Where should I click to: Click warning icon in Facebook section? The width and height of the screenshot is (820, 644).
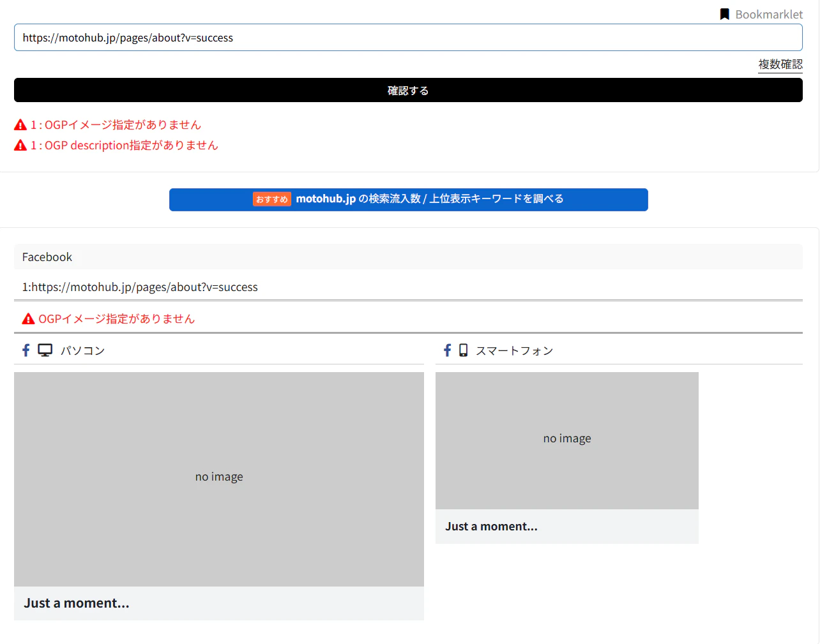(28, 319)
